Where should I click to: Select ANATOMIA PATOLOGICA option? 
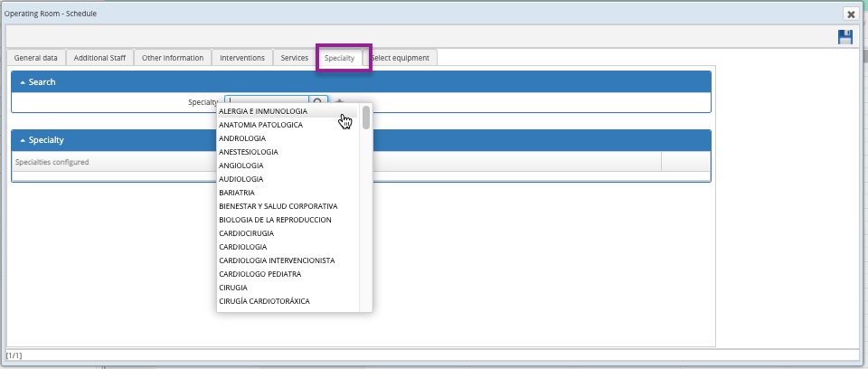tap(288, 125)
